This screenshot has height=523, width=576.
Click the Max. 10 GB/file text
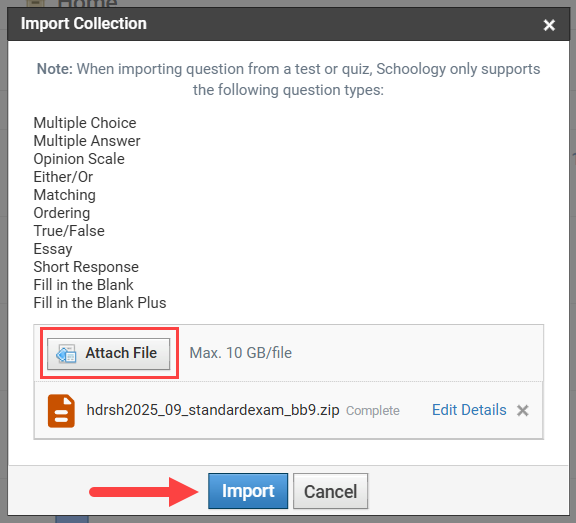241,353
